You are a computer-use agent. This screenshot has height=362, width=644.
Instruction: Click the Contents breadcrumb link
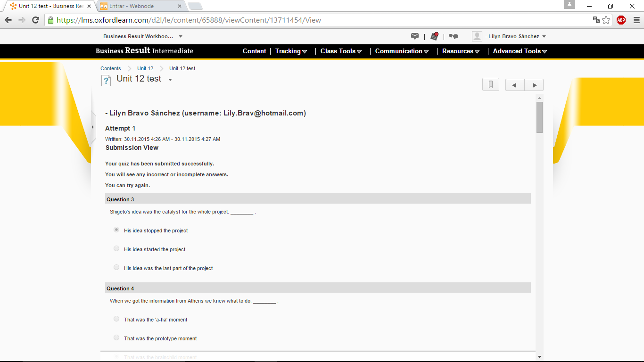[x=111, y=68]
